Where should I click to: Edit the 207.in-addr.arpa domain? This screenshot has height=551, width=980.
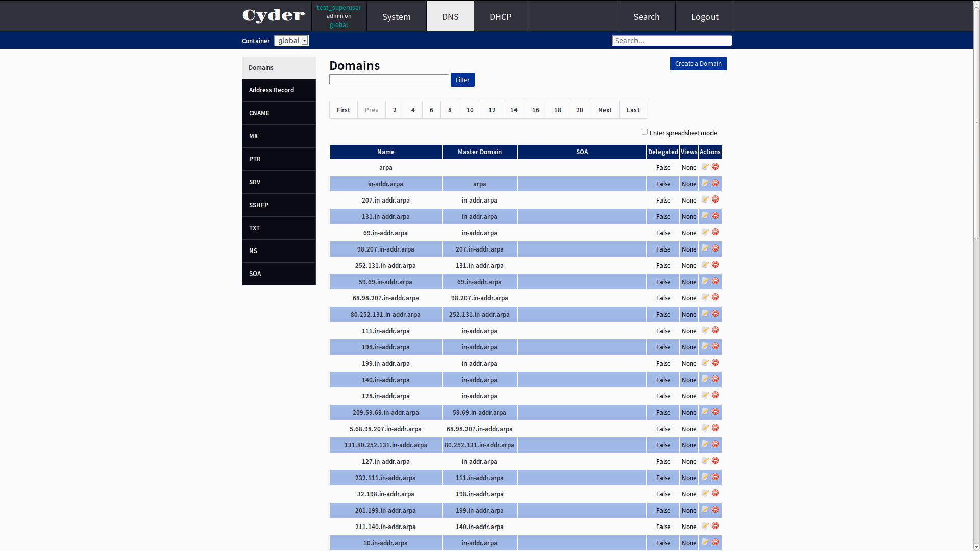pyautogui.click(x=705, y=199)
